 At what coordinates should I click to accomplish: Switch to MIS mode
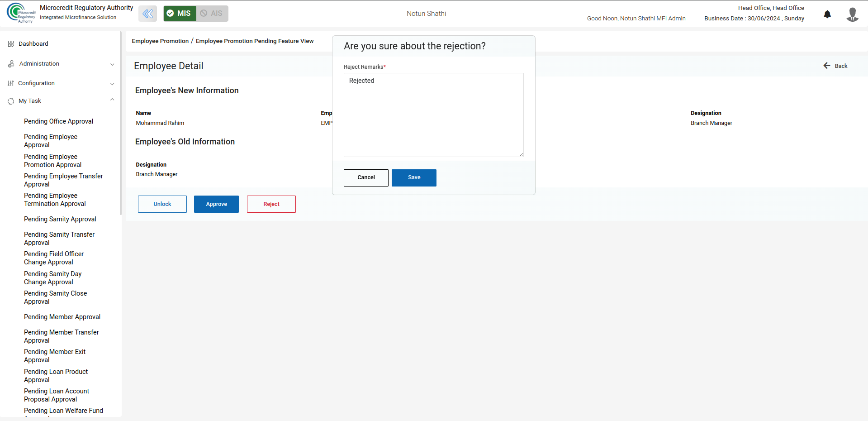click(180, 14)
